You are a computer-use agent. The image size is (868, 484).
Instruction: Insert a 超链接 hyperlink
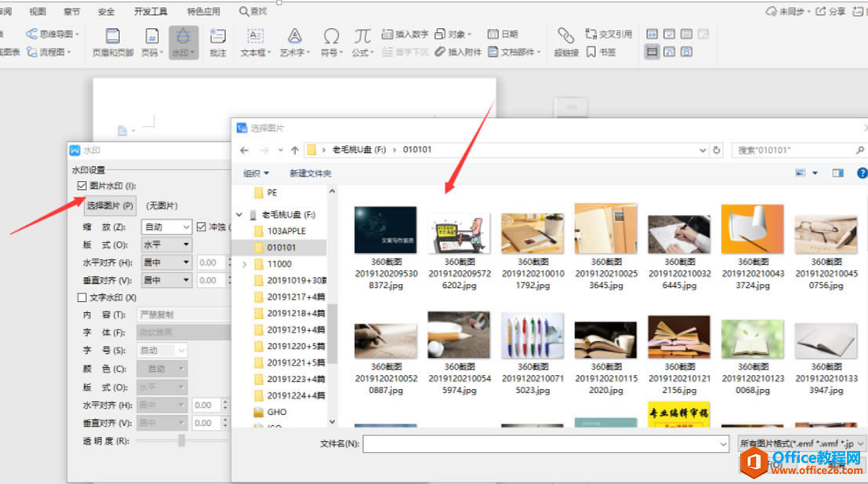pyautogui.click(x=566, y=42)
